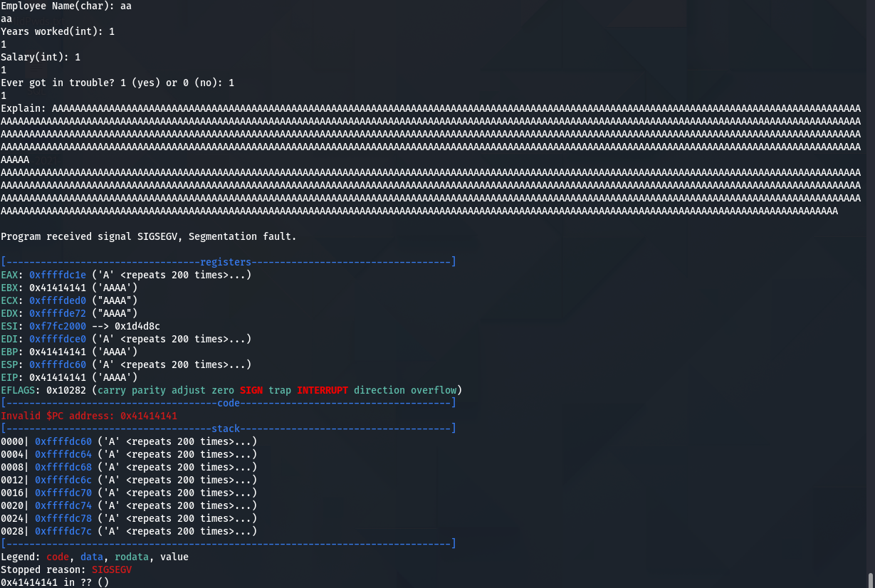
Task: Click the "registers" section header
Action: (x=226, y=262)
